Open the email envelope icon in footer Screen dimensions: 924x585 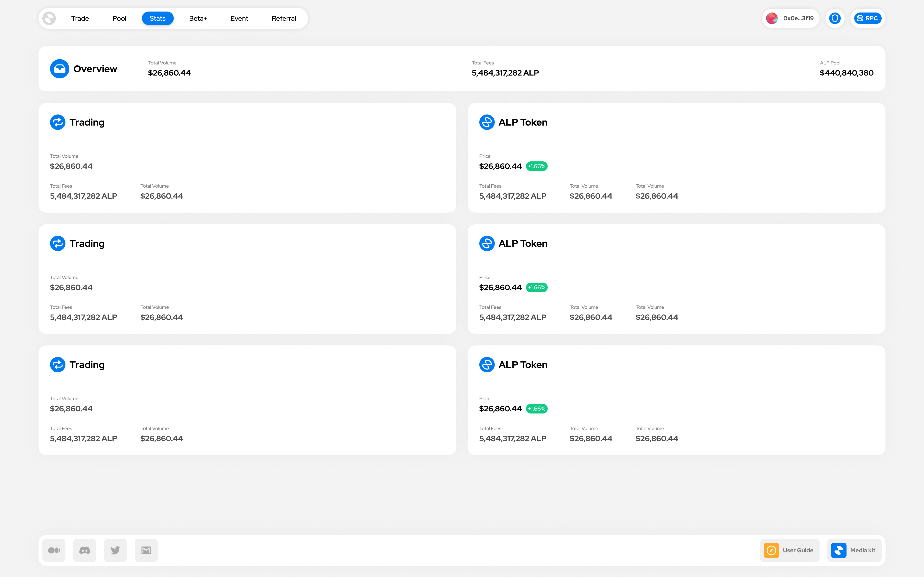click(146, 550)
